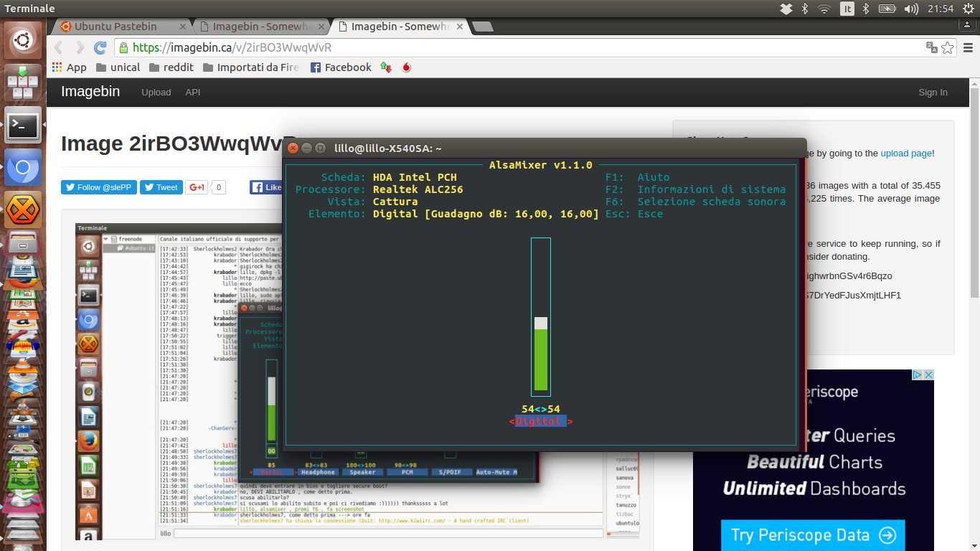The width and height of the screenshot is (980, 551).
Task: Bookmark this page with the star icon
Action: (948, 48)
